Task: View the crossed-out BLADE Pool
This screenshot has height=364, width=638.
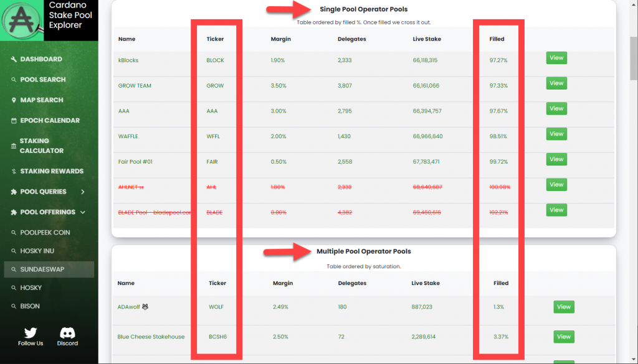Action: pyautogui.click(x=556, y=210)
